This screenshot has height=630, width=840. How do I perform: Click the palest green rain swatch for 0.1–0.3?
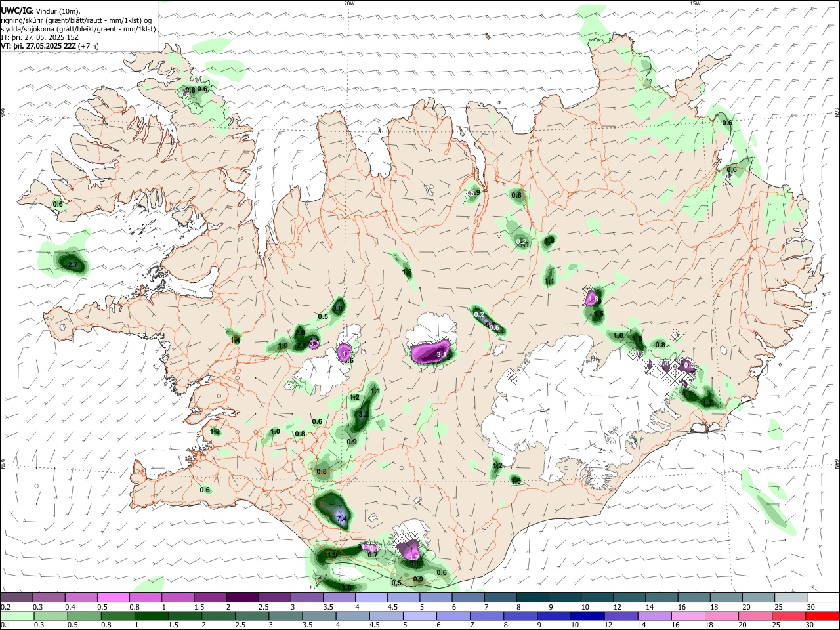pyautogui.click(x=16, y=616)
